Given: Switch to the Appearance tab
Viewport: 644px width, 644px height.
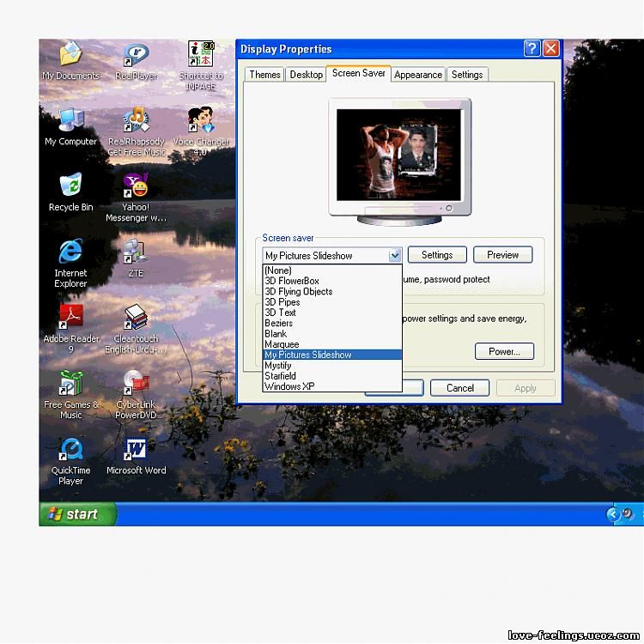Looking at the screenshot, I should coord(418,75).
